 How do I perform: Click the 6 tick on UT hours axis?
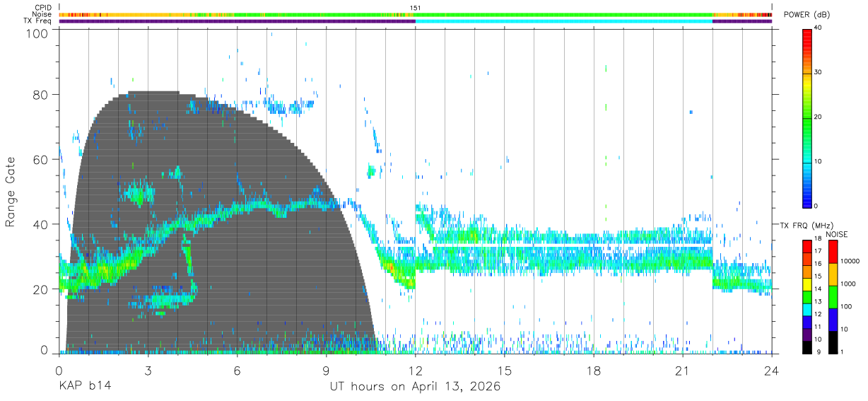237,371
